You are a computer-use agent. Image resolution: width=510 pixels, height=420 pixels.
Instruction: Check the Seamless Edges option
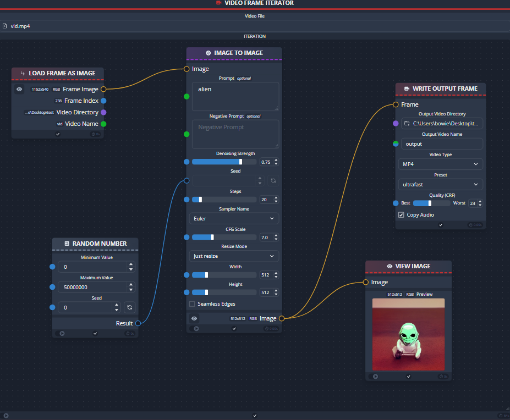pyautogui.click(x=192, y=303)
